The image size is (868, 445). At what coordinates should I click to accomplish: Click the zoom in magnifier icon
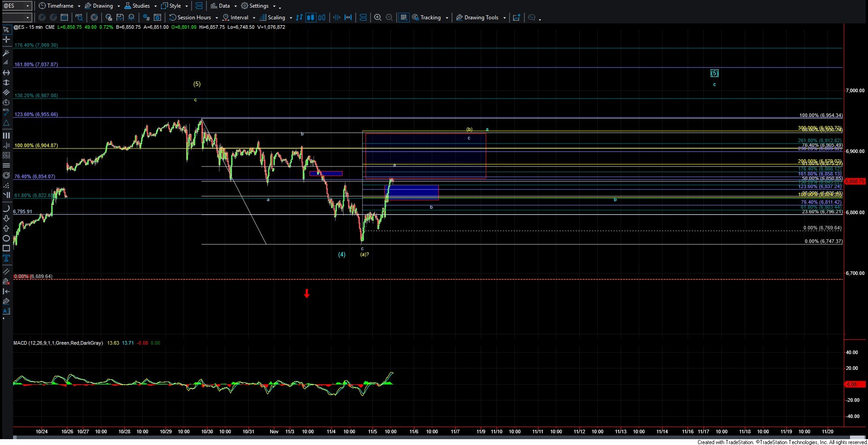(x=377, y=18)
